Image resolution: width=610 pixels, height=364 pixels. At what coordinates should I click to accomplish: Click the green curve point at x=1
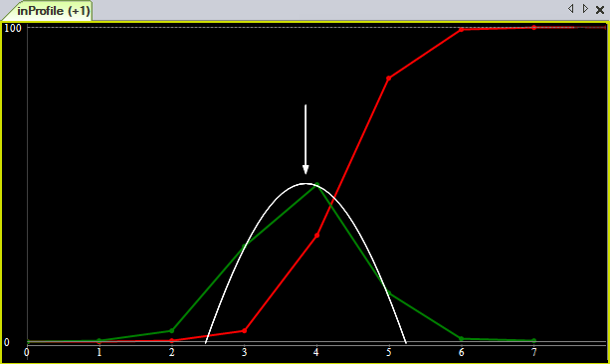click(99, 341)
